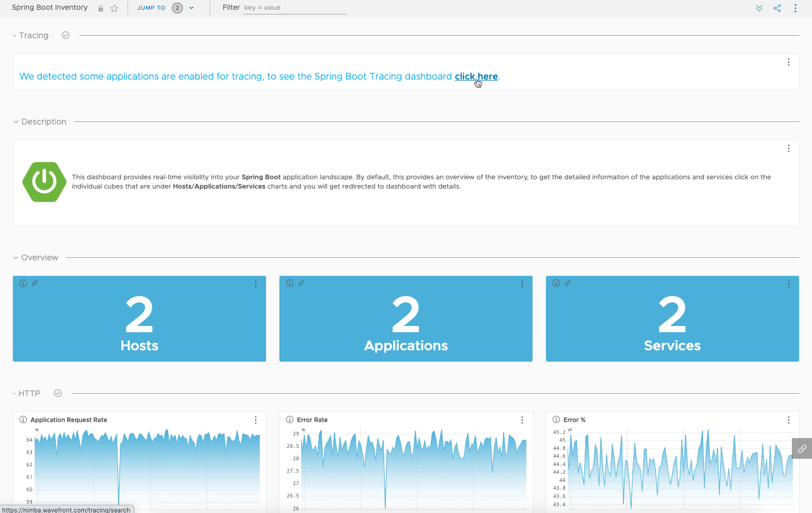Collapse the Tracing section
812x513 pixels.
14,36
